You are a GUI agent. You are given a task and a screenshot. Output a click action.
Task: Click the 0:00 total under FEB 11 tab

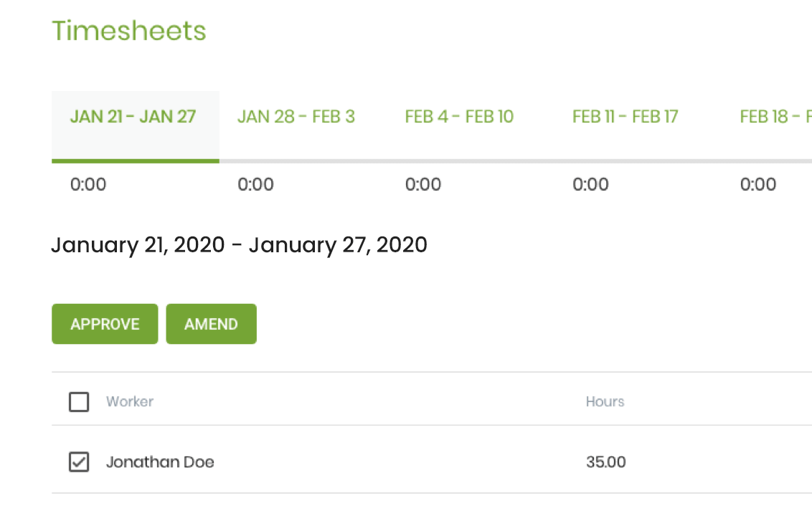(x=590, y=184)
